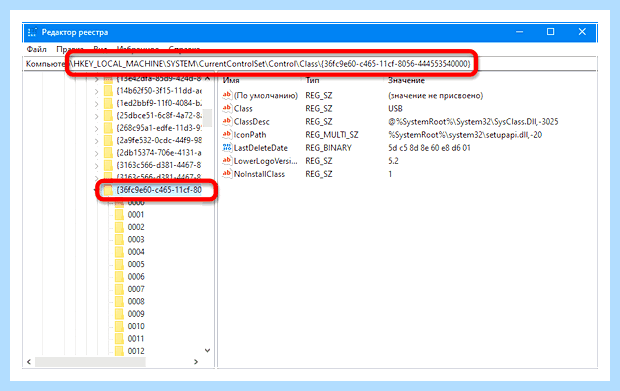Click the USB data value
The height and width of the screenshot is (391, 620).
395,109
